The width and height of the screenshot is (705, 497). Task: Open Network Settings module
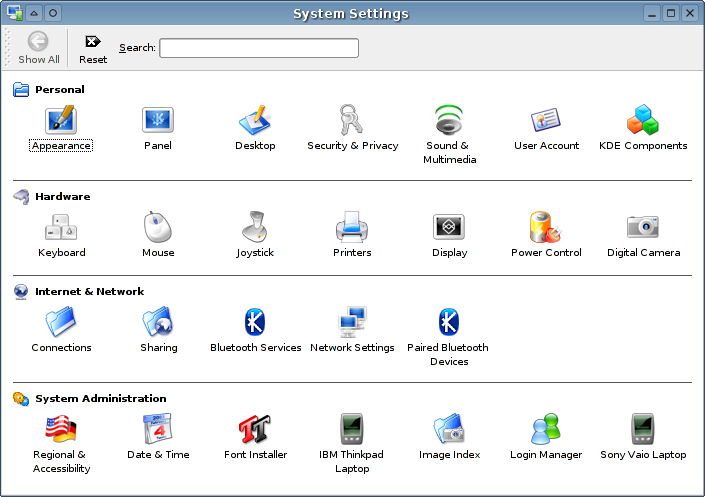click(x=352, y=324)
